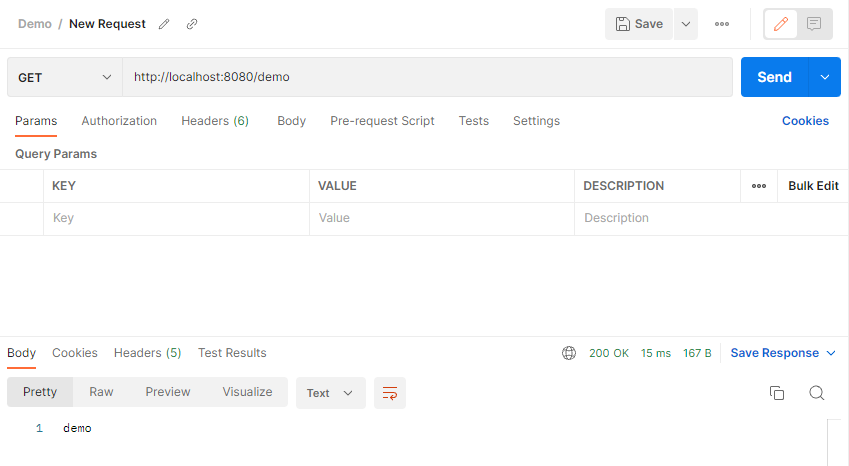Open response Headers (5) tab
849x466 pixels.
point(147,353)
